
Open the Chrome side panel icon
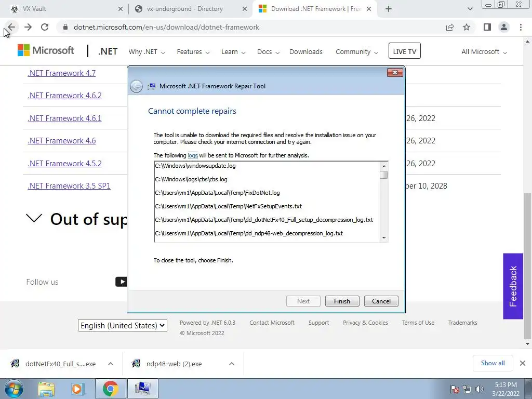click(487, 27)
